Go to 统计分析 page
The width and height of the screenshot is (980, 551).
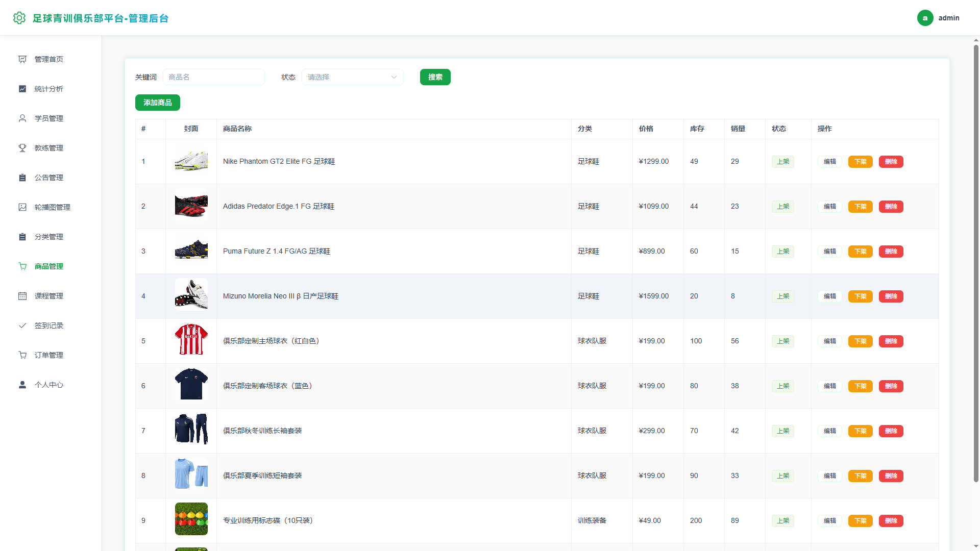pyautogui.click(x=51, y=89)
